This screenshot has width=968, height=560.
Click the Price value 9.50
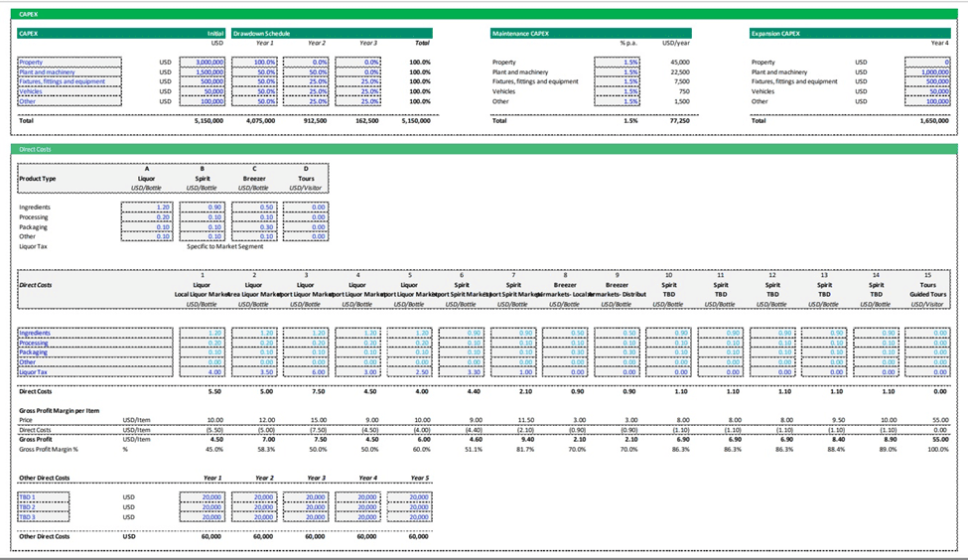(838, 420)
